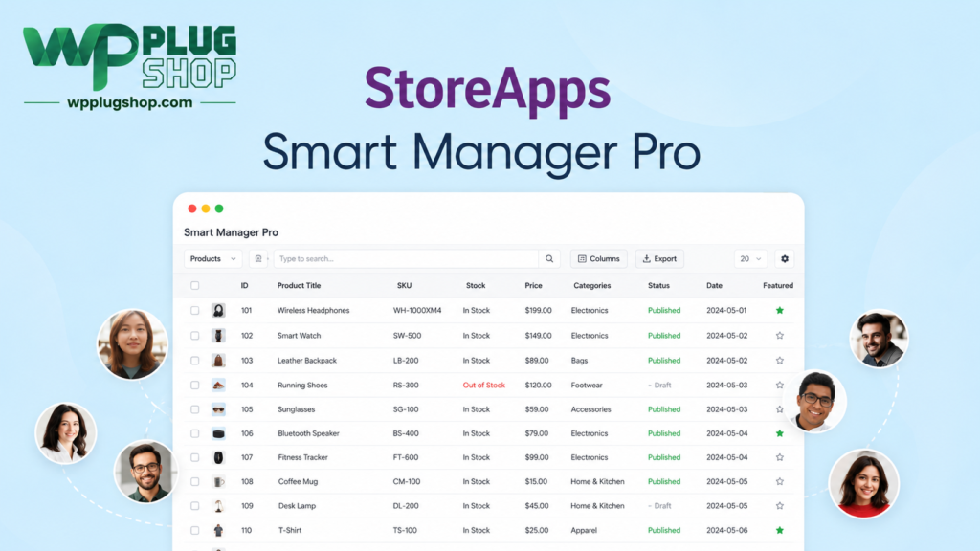980x551 pixels.
Task: Select checkbox for Desk Lamp row
Action: click(x=195, y=506)
